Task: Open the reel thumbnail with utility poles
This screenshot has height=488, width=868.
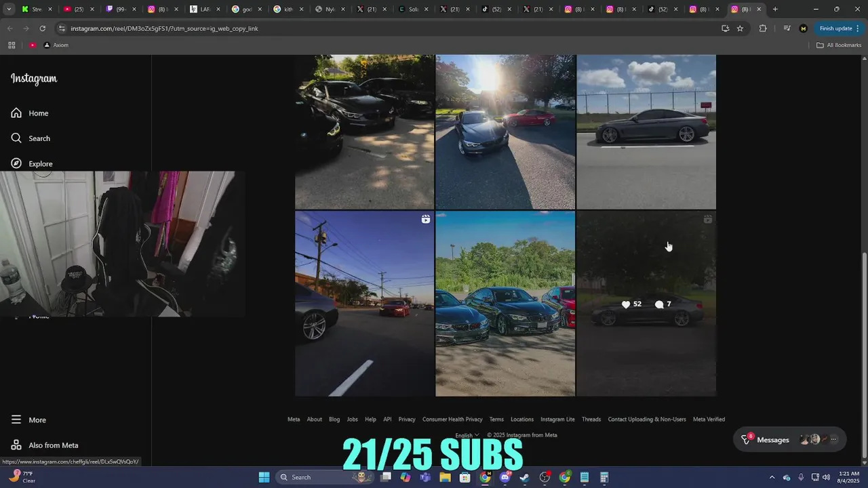Action: coord(364,304)
